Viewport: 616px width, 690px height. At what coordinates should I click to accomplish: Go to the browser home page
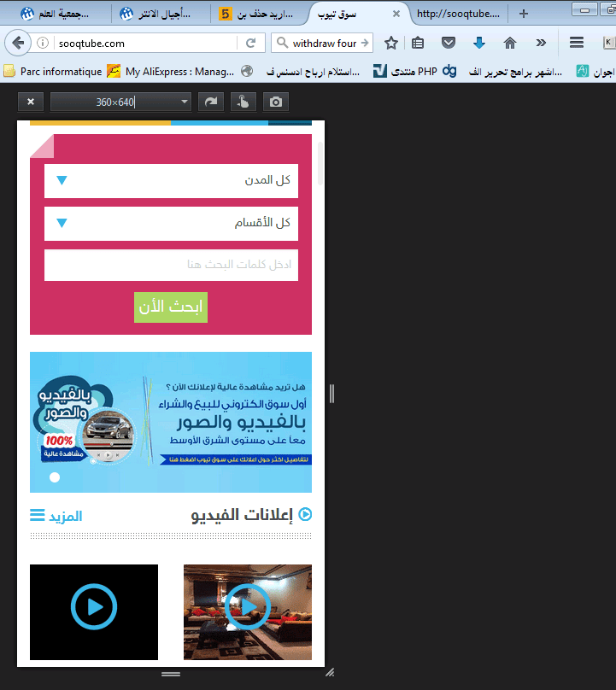point(510,43)
